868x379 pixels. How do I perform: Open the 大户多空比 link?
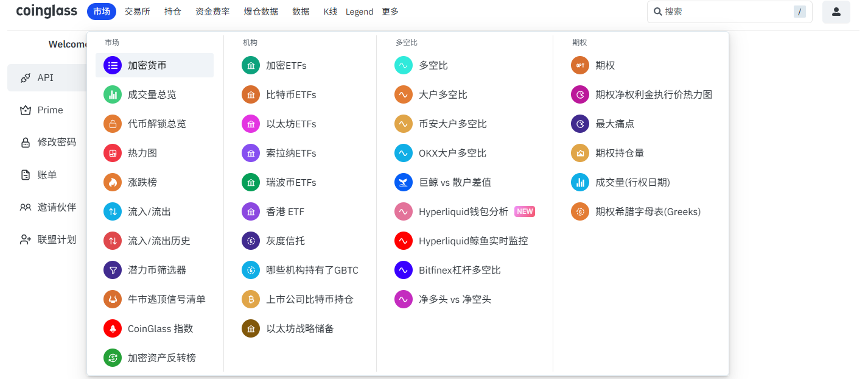[x=443, y=94]
